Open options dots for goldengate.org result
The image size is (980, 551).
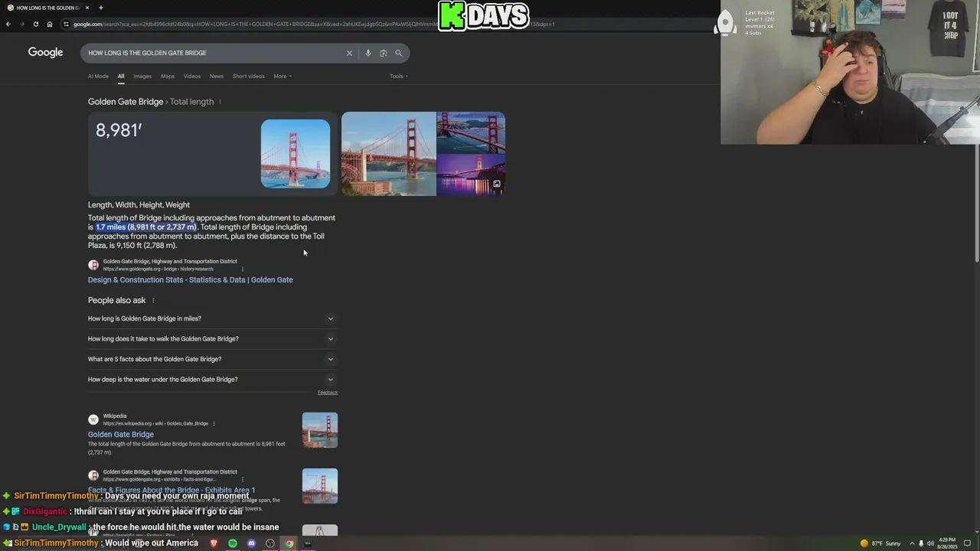243,269
